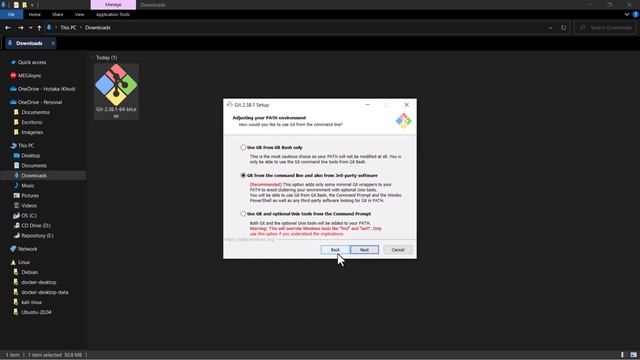Open Documents under This PC
Image resolution: width=640 pixels, height=360 pixels.
[x=34, y=166]
